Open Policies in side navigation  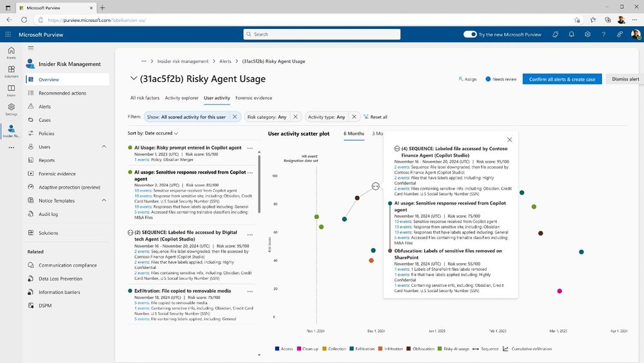pyautogui.click(x=67, y=133)
